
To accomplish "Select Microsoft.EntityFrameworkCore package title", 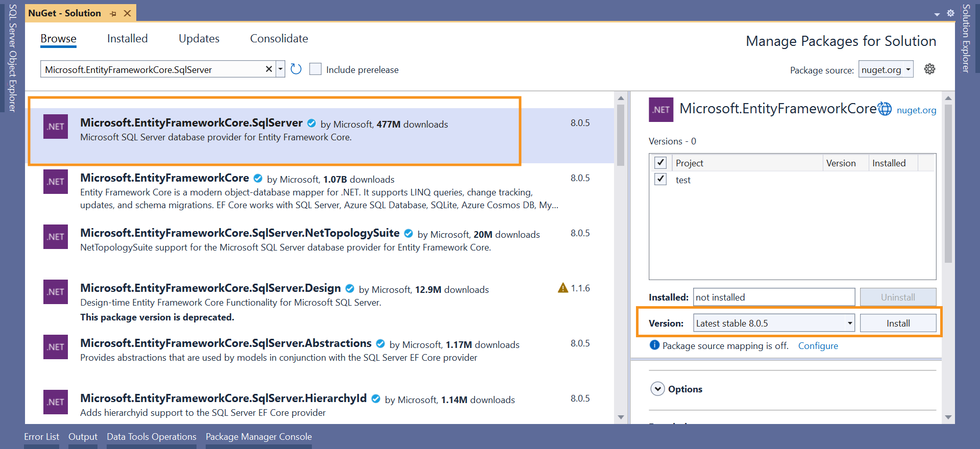I will point(164,178).
